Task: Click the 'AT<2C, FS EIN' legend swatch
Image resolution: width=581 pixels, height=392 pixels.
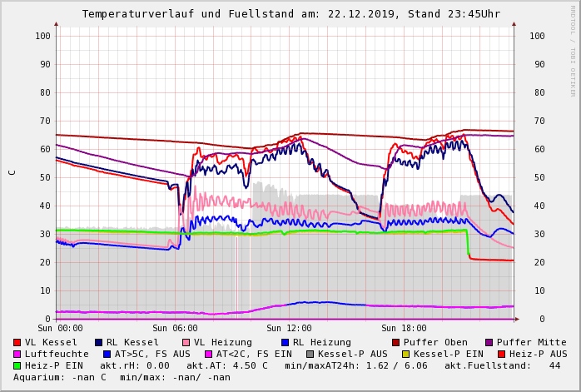Action: tap(208, 354)
